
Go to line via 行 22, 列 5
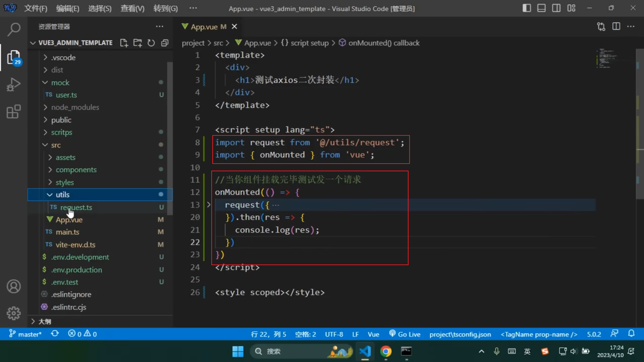[x=268, y=334]
